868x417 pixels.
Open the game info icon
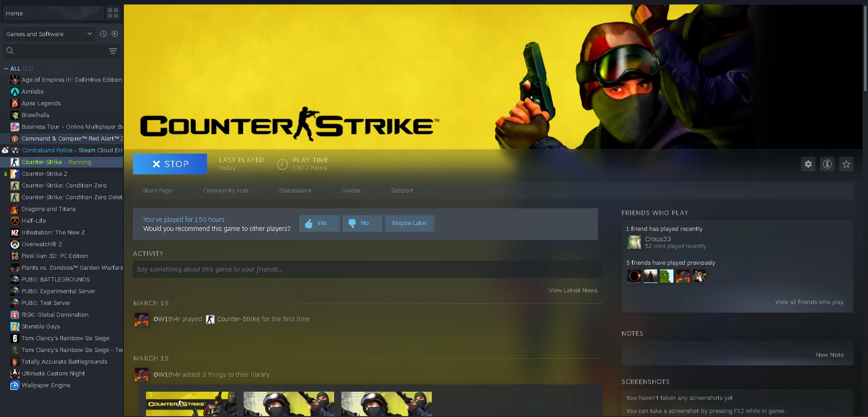pos(827,164)
